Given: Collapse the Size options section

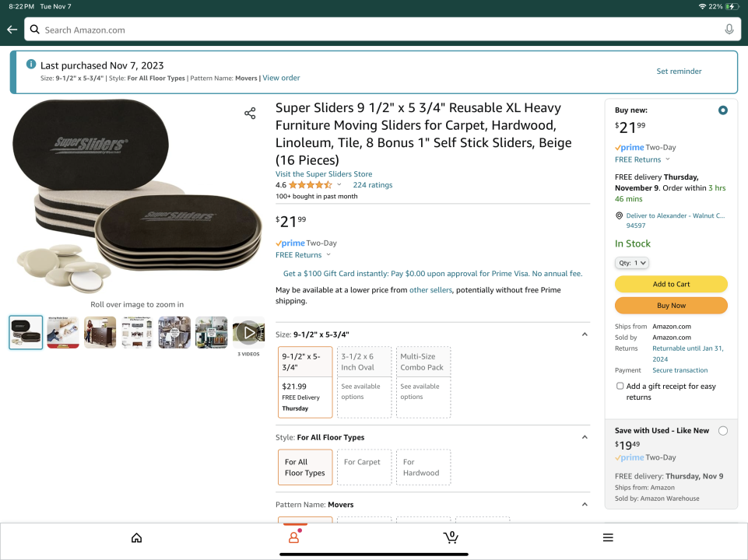Looking at the screenshot, I should click(x=585, y=334).
